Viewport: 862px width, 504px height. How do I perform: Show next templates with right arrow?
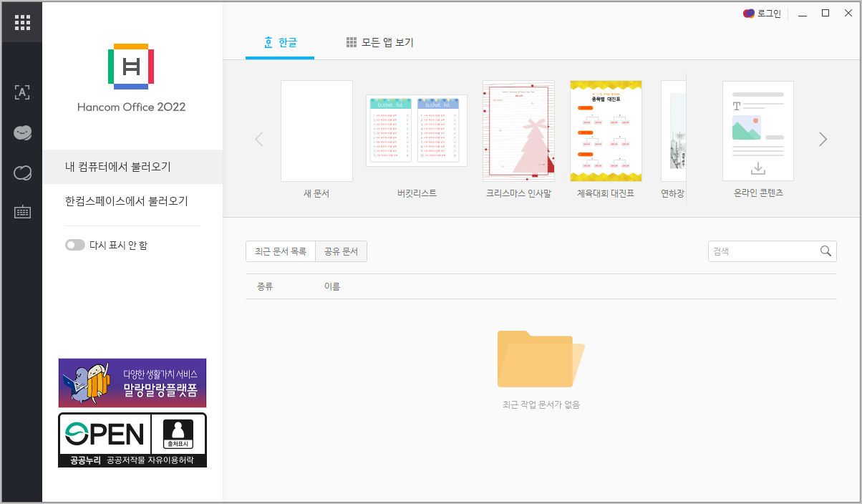pos(823,140)
